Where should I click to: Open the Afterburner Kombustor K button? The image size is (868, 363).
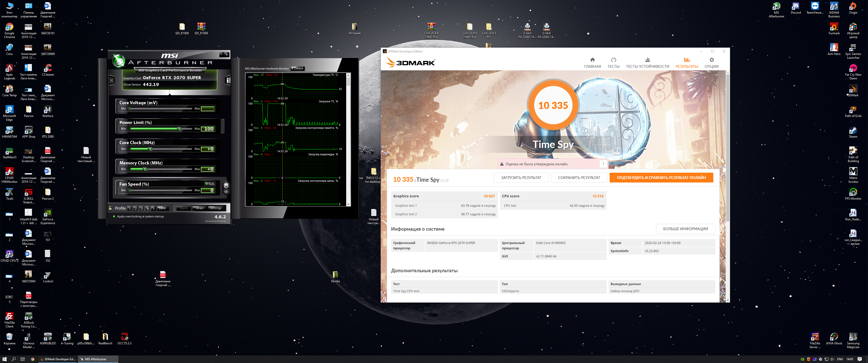coord(112,80)
